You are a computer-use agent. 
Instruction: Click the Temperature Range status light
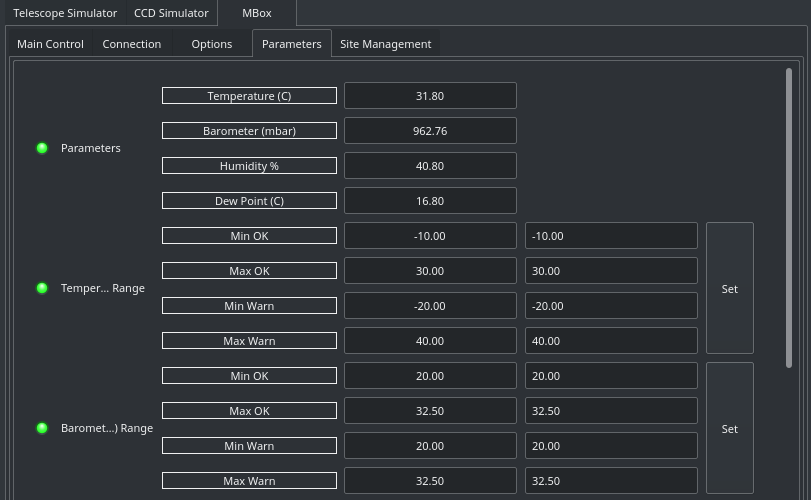[42, 288]
